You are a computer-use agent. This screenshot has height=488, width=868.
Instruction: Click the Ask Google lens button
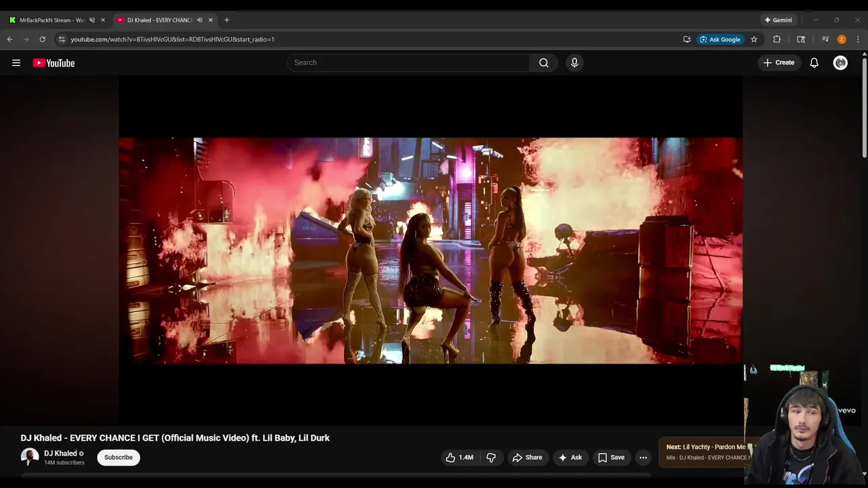[x=720, y=39]
